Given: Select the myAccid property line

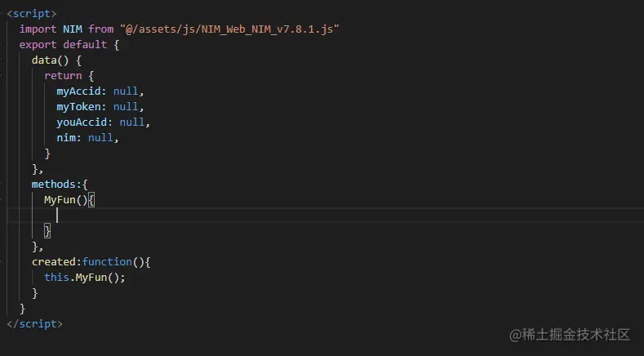Looking at the screenshot, I should pos(100,91).
